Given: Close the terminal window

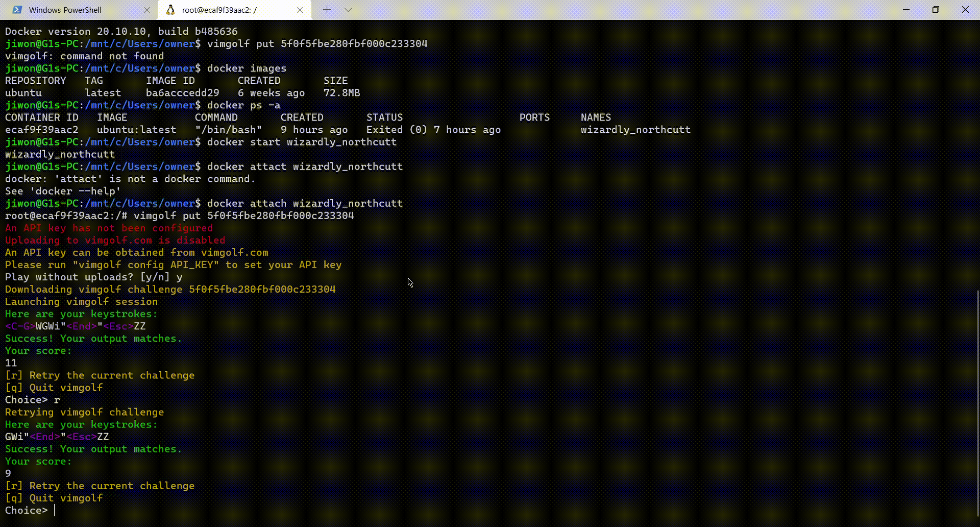Looking at the screenshot, I should coord(965,10).
